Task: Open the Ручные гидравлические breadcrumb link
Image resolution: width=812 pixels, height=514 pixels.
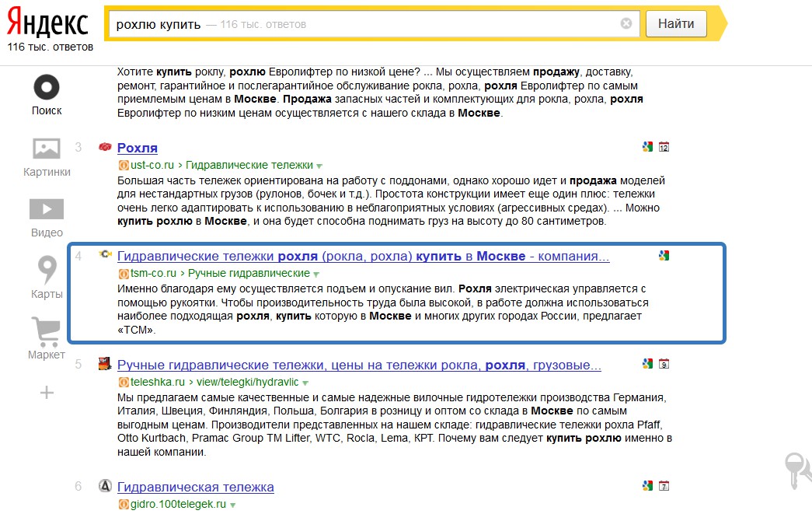Action: click(x=249, y=274)
